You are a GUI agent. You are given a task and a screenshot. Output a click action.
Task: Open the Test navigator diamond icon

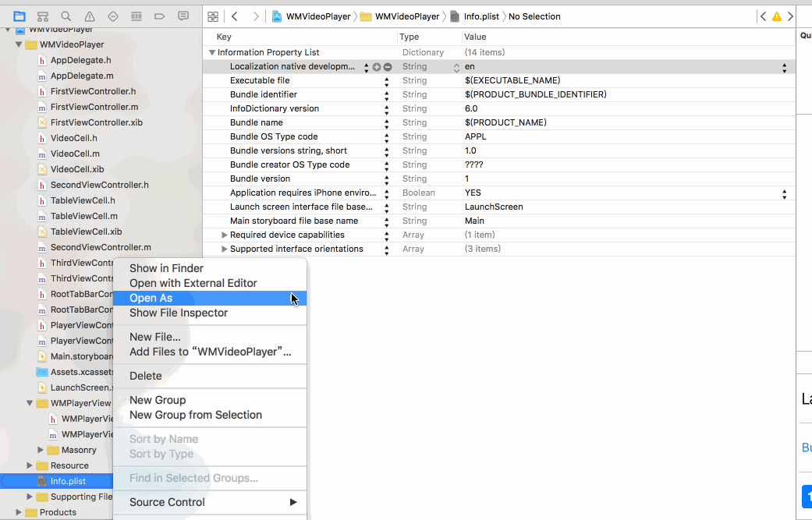(113, 16)
